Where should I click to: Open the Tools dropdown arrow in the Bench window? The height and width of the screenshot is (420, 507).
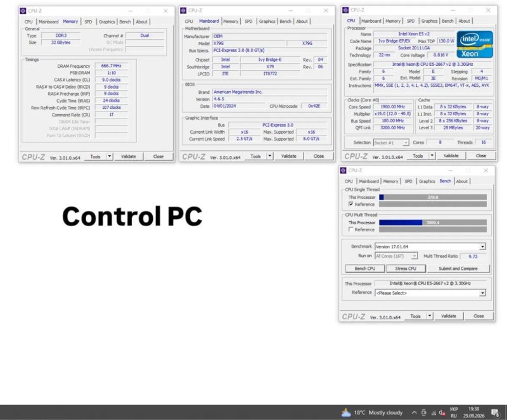point(430,316)
